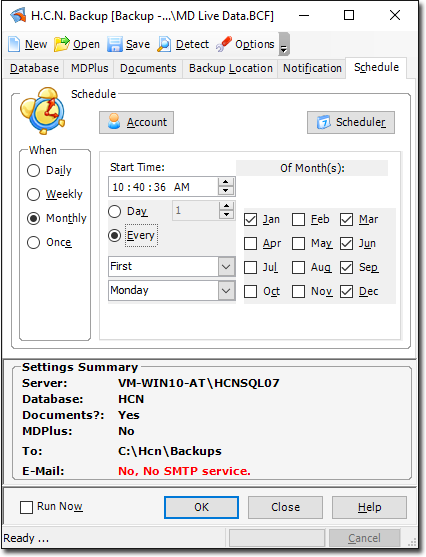Click the Help button
Image resolution: width=426 pixels, height=557 pixels.
[x=370, y=507]
